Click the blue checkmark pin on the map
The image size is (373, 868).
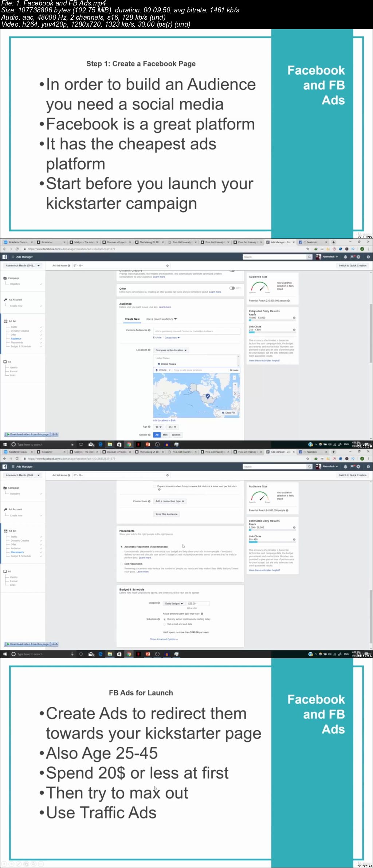pos(208,396)
